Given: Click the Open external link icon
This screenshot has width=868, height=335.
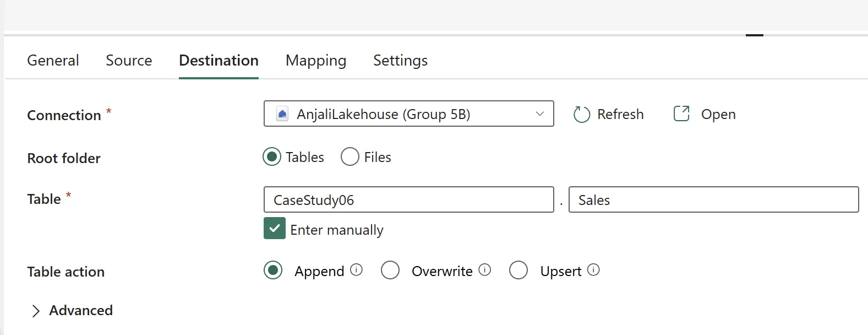Looking at the screenshot, I should click(681, 114).
